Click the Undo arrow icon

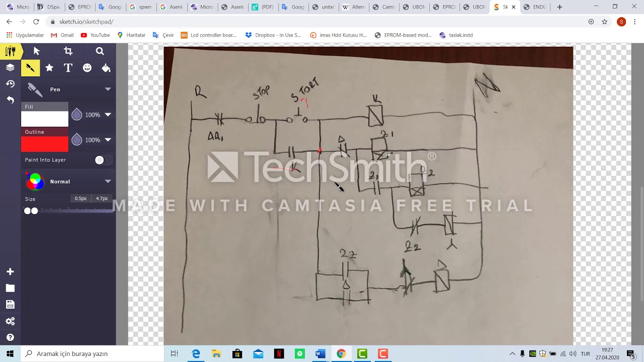[10, 100]
